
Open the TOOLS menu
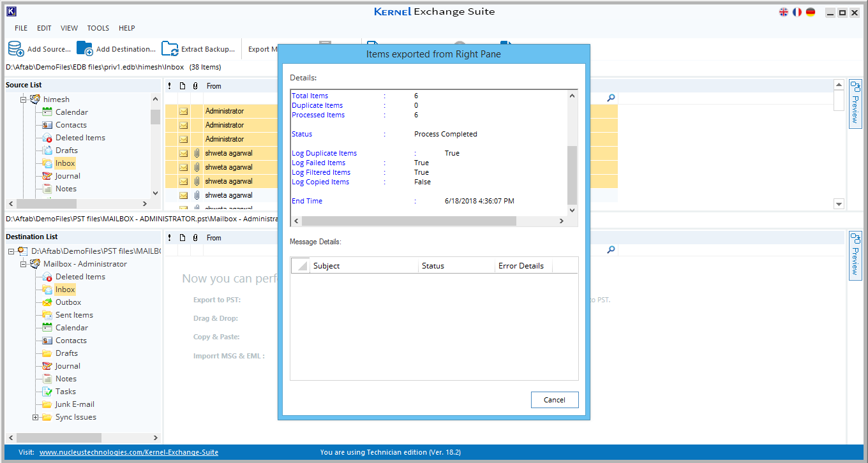click(x=98, y=28)
